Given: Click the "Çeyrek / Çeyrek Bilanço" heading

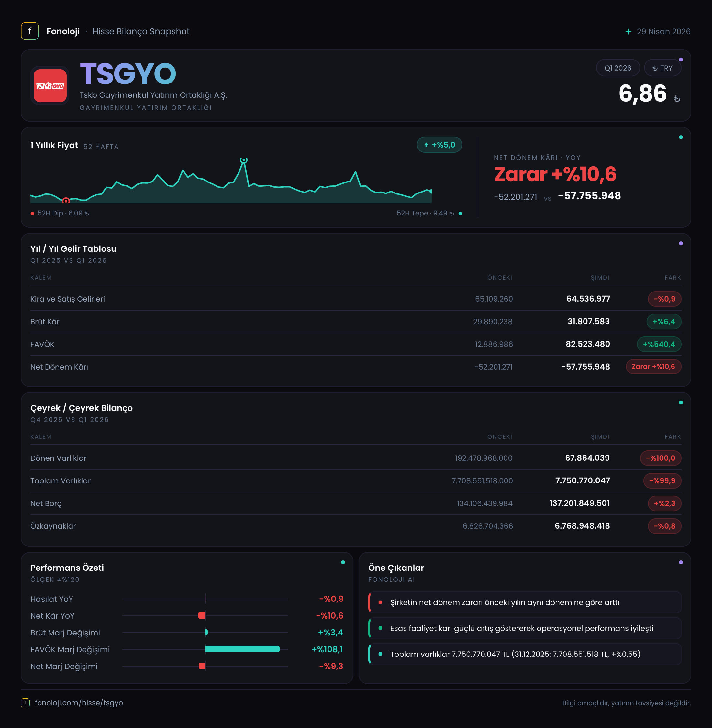Looking at the screenshot, I should 82,408.
